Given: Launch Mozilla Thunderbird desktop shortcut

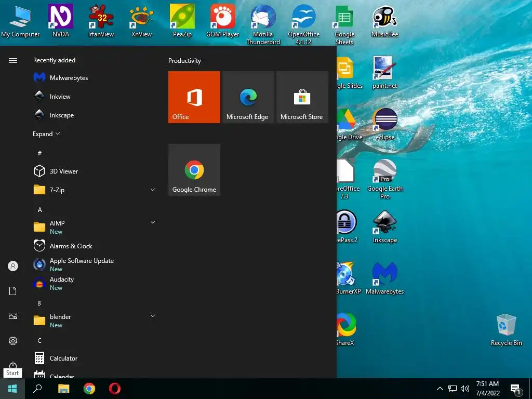Looking at the screenshot, I should tap(263, 24).
